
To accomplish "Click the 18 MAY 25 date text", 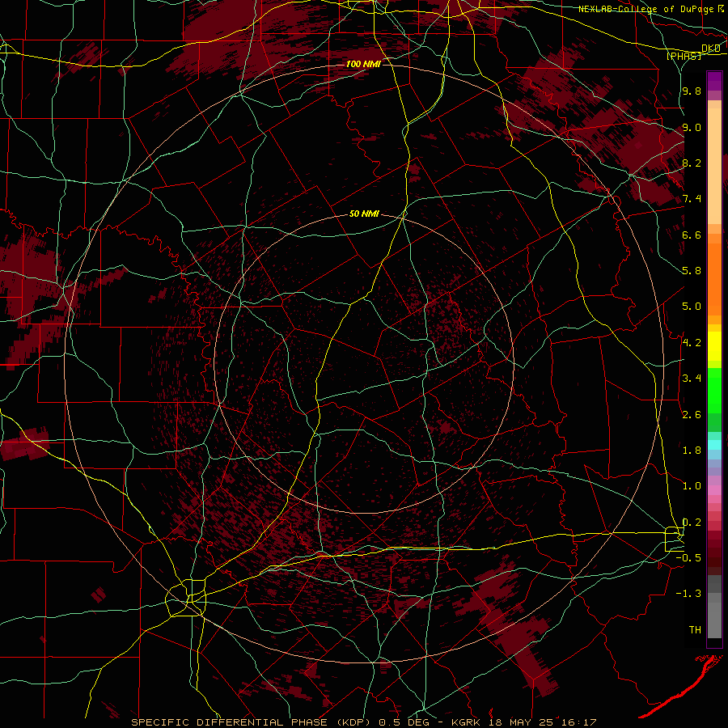I will tap(520, 722).
